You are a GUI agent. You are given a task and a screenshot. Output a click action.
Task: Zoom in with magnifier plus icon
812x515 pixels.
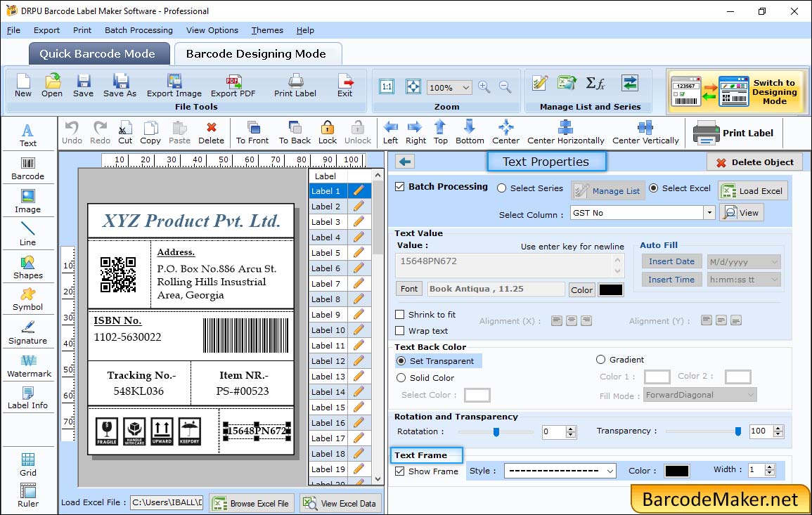pos(484,87)
